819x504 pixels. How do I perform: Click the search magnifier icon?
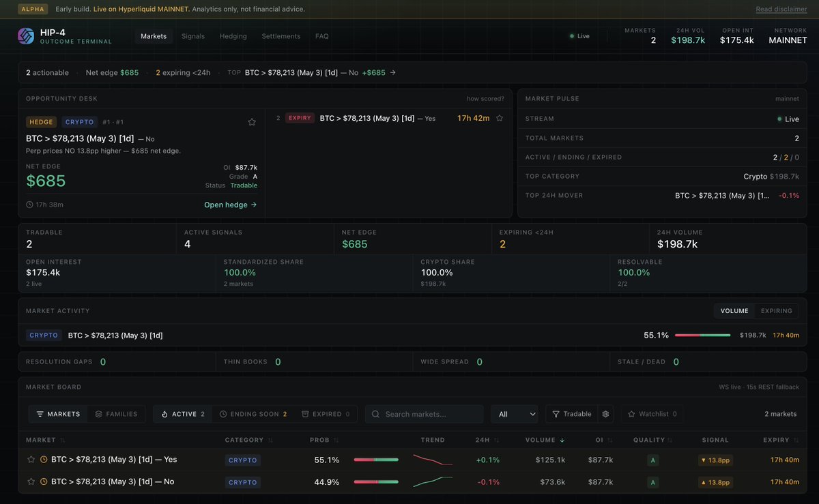[x=376, y=414]
